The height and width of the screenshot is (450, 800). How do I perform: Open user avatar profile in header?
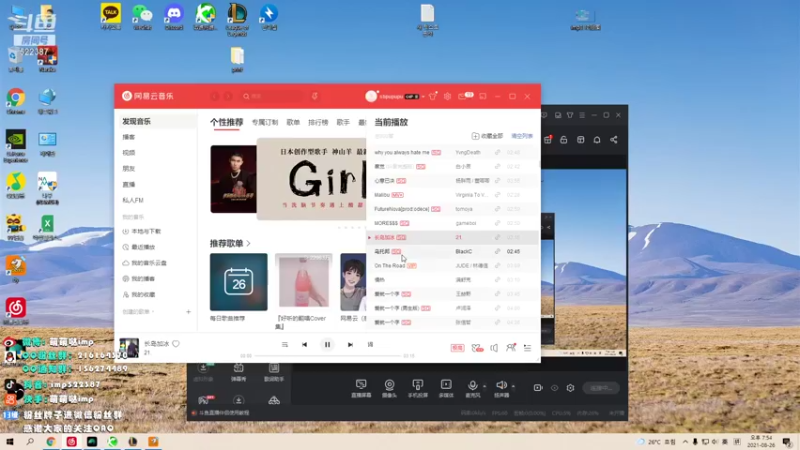(x=371, y=96)
